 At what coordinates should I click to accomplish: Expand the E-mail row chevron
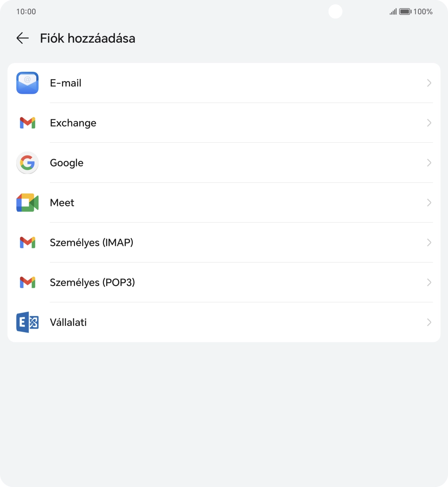(429, 83)
